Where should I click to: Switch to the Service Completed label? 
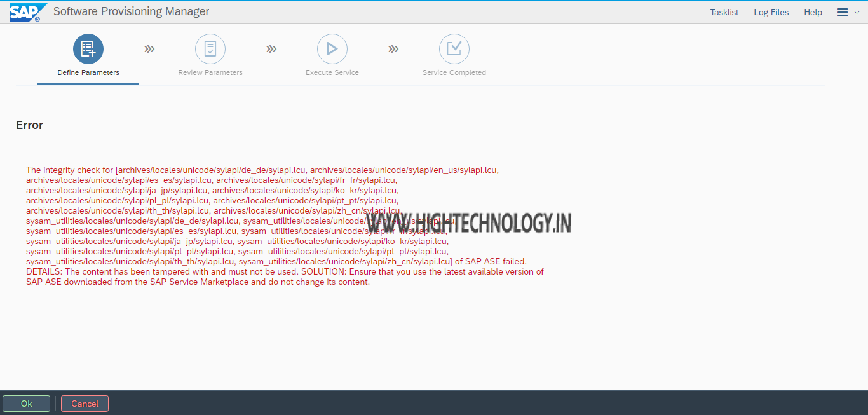pyautogui.click(x=454, y=72)
